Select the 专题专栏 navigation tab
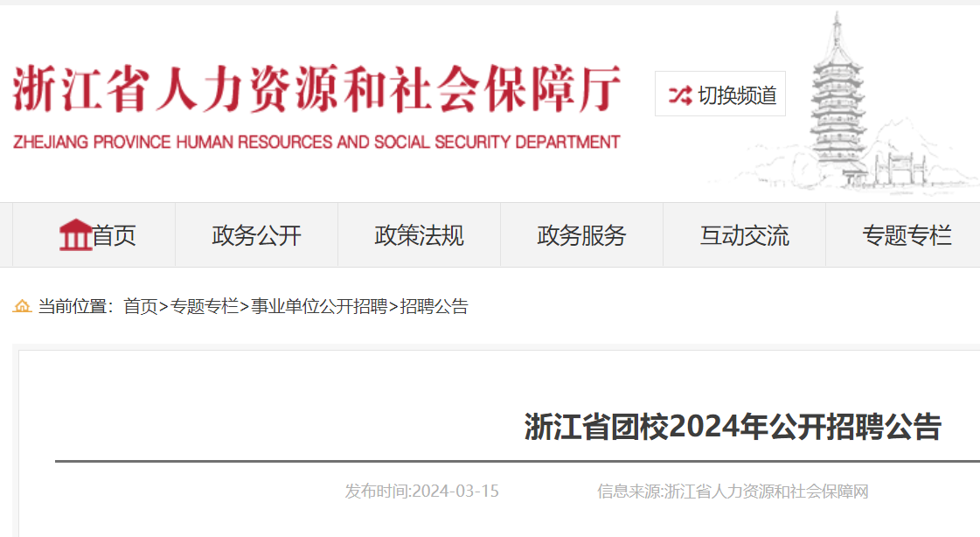980x537 pixels. 907,235
